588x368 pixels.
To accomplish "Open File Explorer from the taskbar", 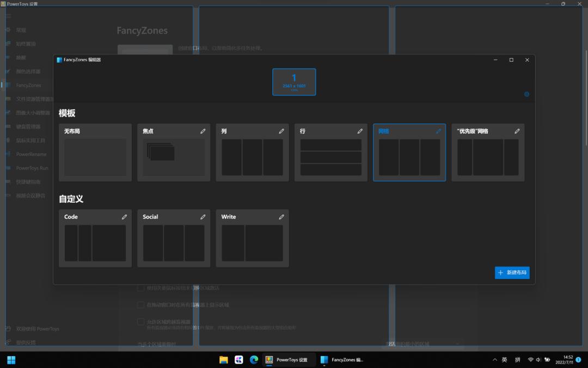I will 224,360.
